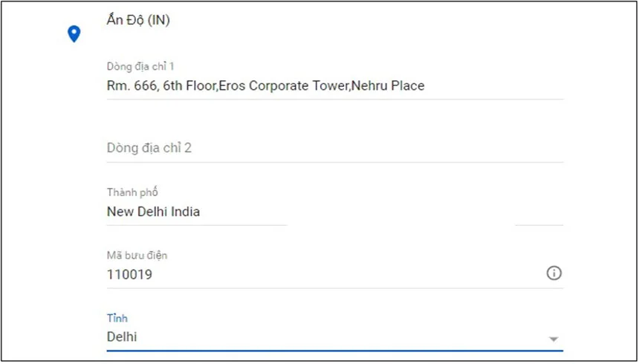Click the Mã bưu điện label
This screenshot has width=639, height=364.
(137, 256)
